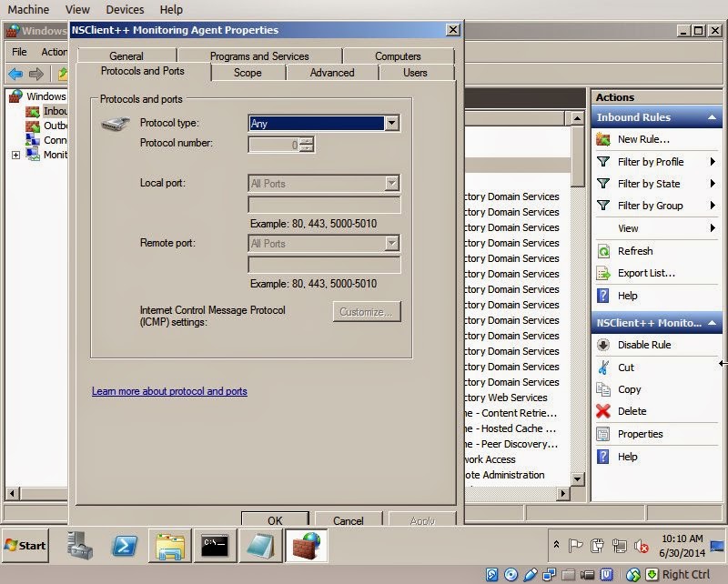Select Outbound Rules in the tree
The width and height of the screenshot is (728, 584).
[56, 126]
